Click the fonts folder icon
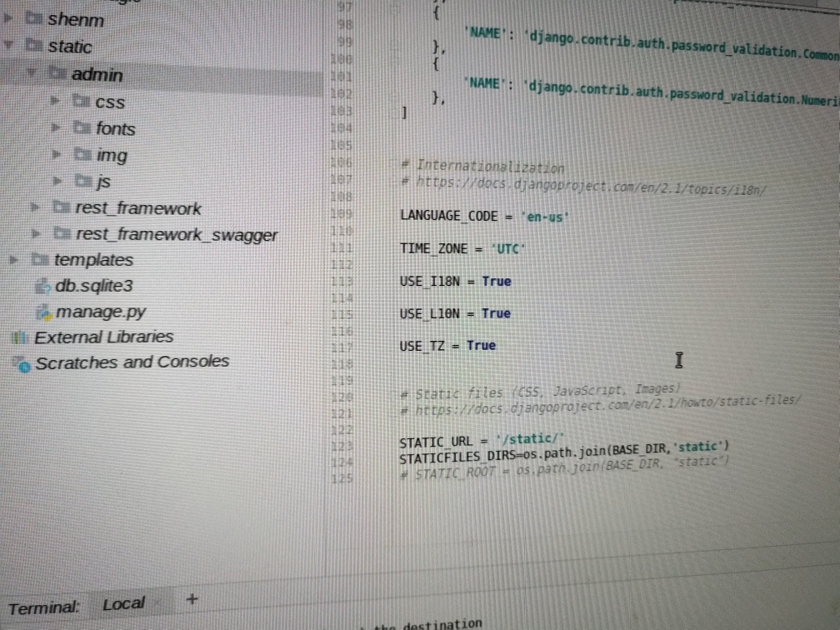 pos(82,127)
